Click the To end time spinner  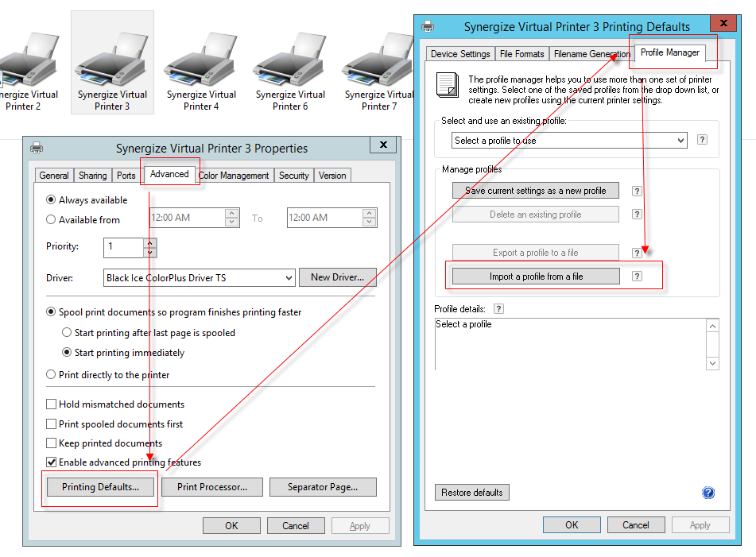[370, 217]
